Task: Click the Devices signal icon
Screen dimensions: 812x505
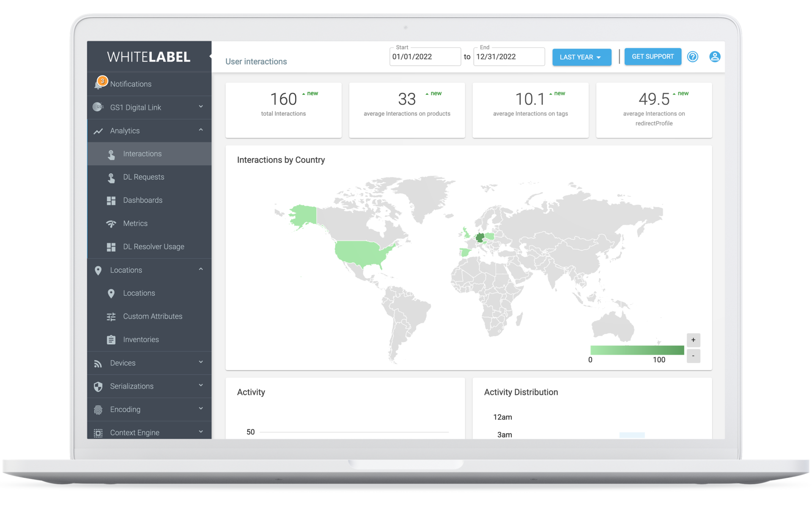Action: click(98, 363)
